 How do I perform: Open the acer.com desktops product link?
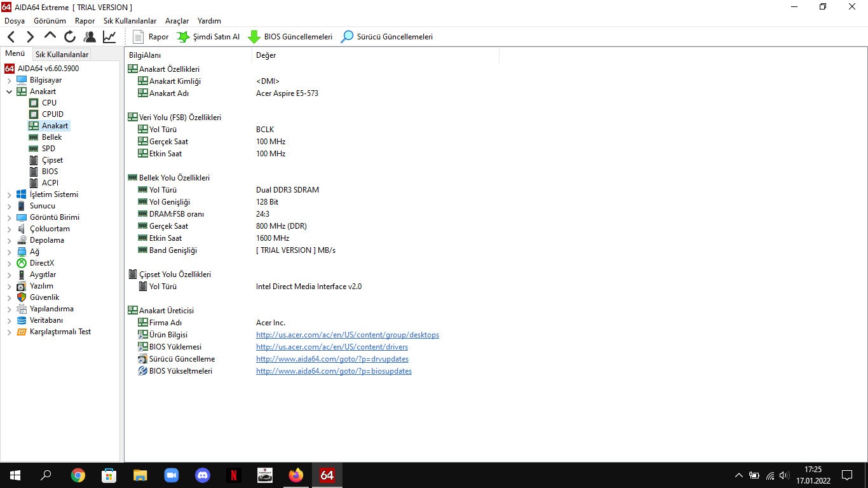point(347,335)
